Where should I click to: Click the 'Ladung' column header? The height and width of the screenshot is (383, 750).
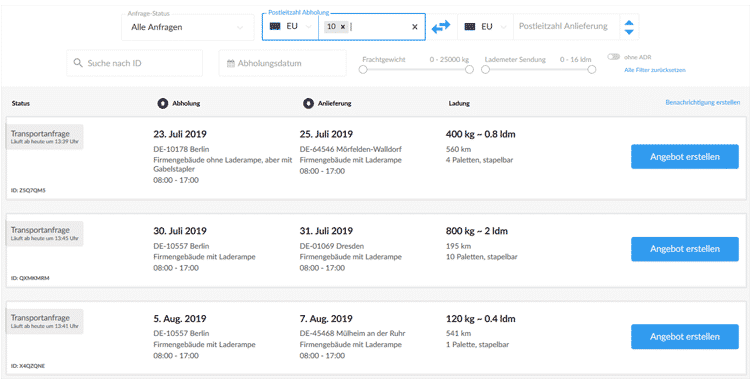pyautogui.click(x=459, y=103)
